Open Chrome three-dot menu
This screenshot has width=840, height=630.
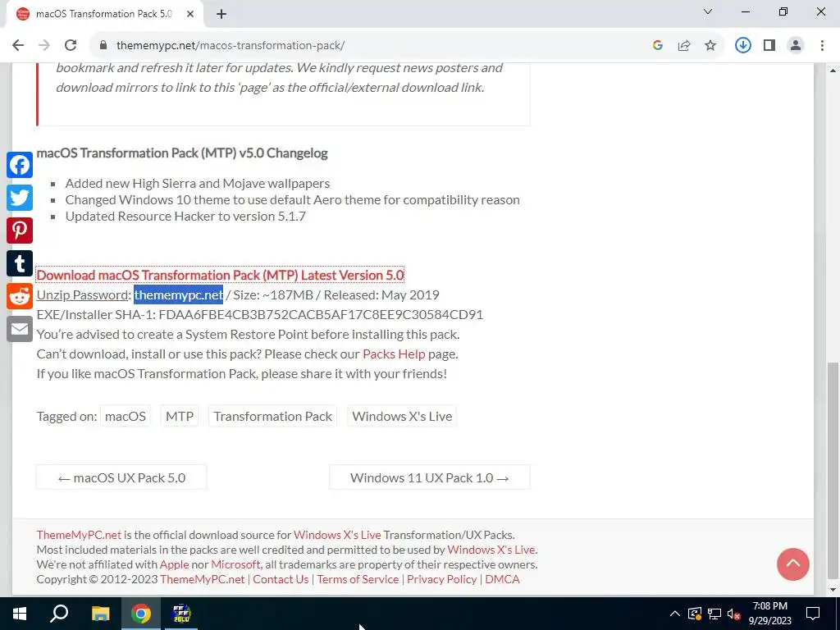(822, 45)
